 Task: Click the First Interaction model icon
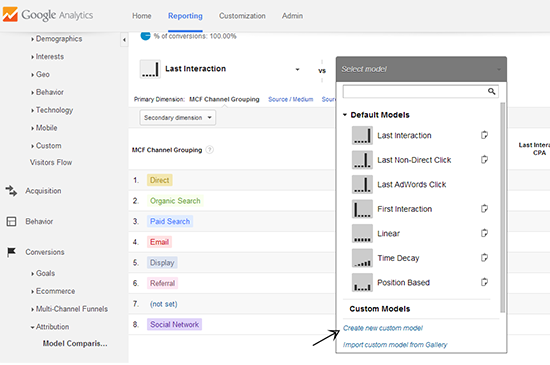362,209
